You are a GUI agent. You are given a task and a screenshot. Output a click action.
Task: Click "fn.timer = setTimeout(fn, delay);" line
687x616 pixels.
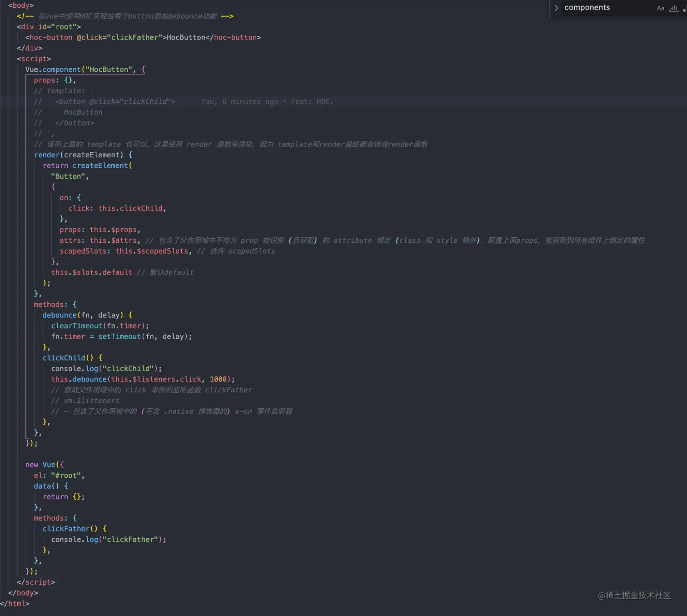[x=121, y=336]
